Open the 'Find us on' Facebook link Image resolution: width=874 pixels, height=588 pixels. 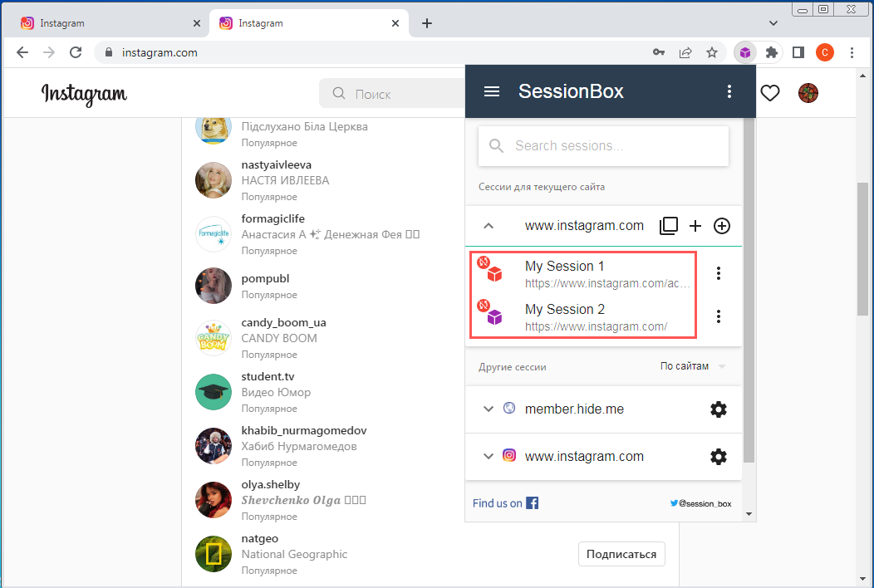click(x=506, y=503)
